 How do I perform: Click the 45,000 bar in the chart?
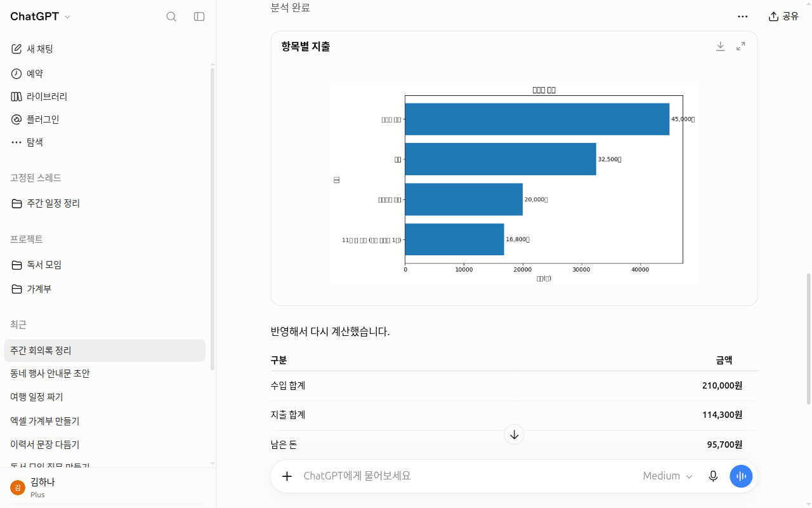coord(537,119)
